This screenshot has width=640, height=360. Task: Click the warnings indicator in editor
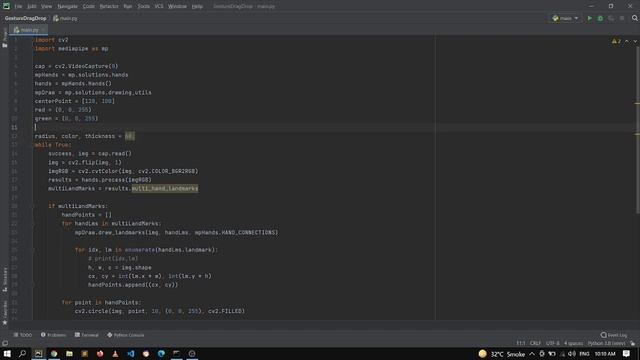click(x=616, y=41)
